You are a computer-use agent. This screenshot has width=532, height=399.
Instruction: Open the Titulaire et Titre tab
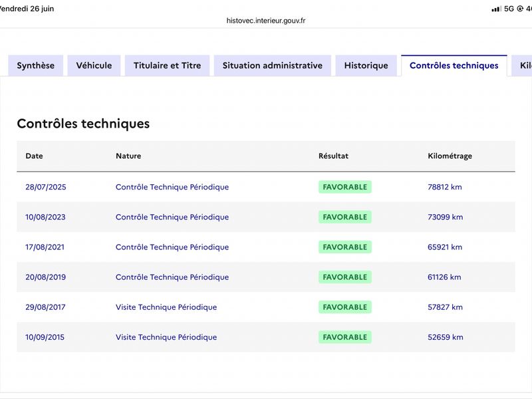pos(168,65)
